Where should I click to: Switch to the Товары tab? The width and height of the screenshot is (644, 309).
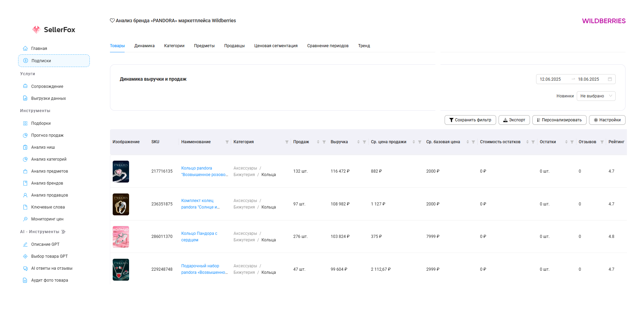tap(117, 46)
